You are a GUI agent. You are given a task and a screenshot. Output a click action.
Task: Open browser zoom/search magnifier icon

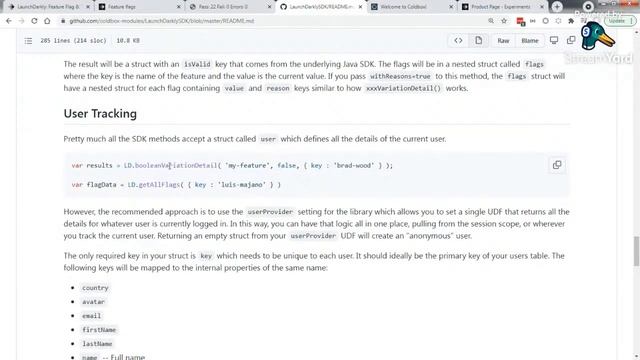[x=491, y=21]
